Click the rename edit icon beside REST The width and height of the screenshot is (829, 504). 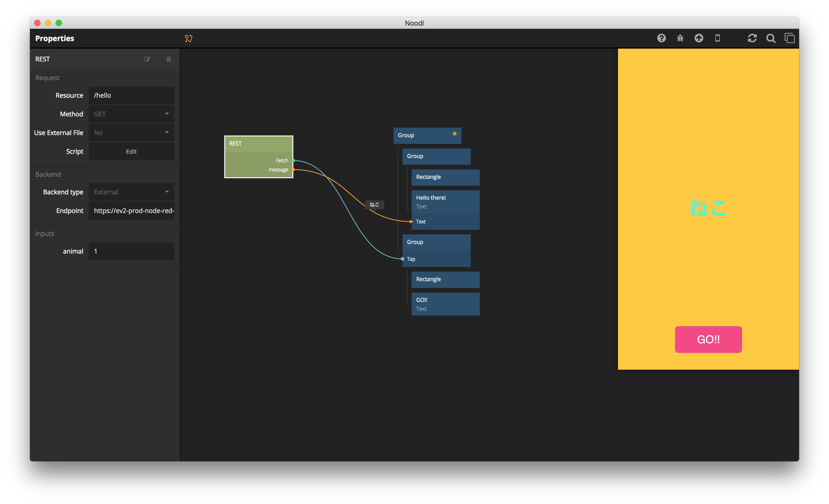point(147,59)
